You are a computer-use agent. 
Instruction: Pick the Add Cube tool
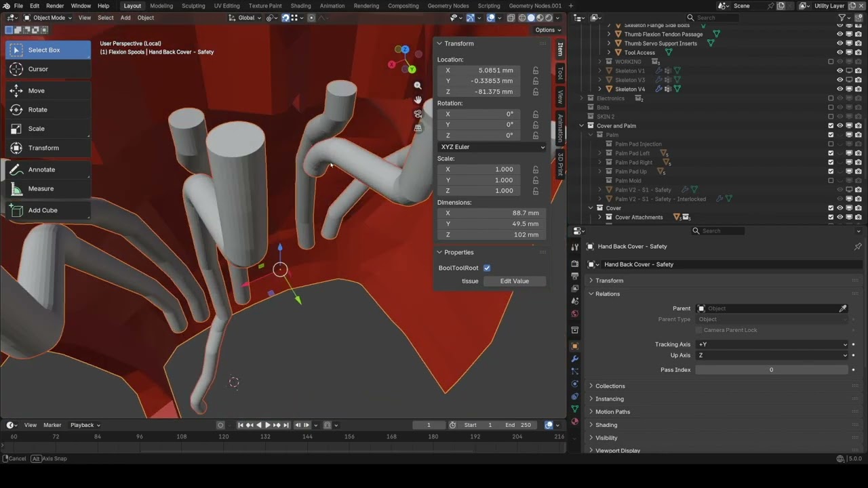pos(43,210)
